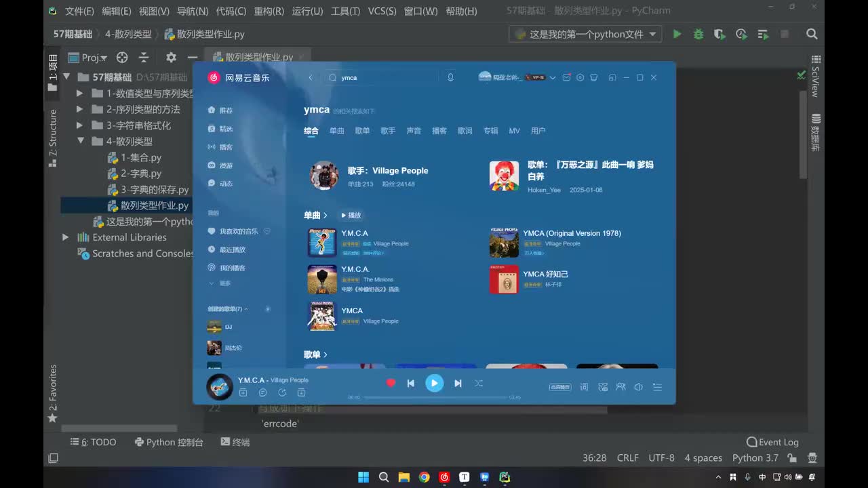Screen dimensions: 868x488
Task: Open the NetEase Music messages mail icon
Action: click(567, 77)
